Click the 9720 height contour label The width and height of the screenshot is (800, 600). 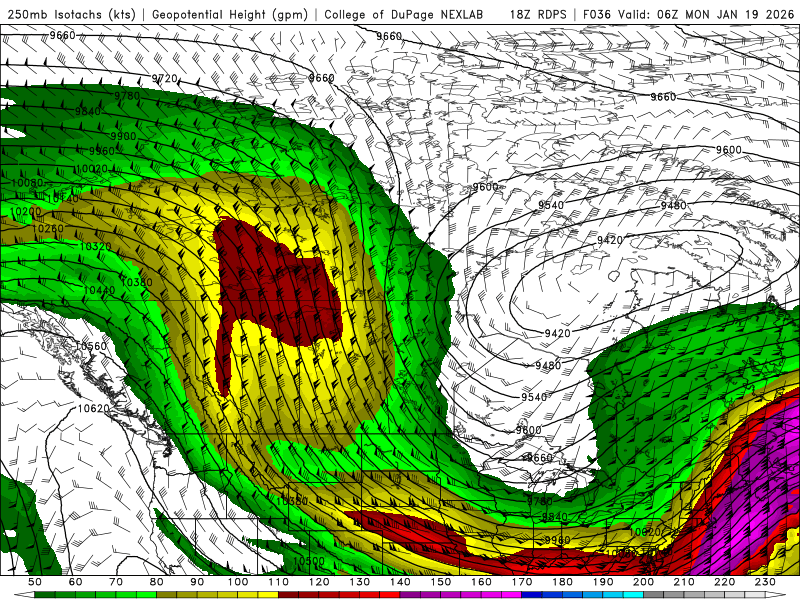click(164, 79)
